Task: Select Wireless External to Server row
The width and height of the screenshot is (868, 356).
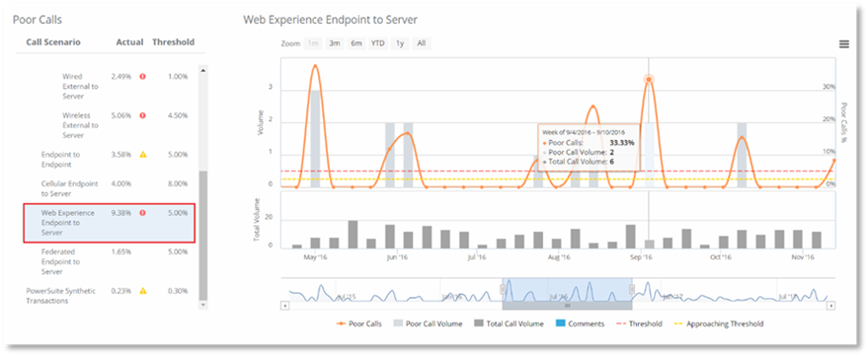Action: pos(110,125)
